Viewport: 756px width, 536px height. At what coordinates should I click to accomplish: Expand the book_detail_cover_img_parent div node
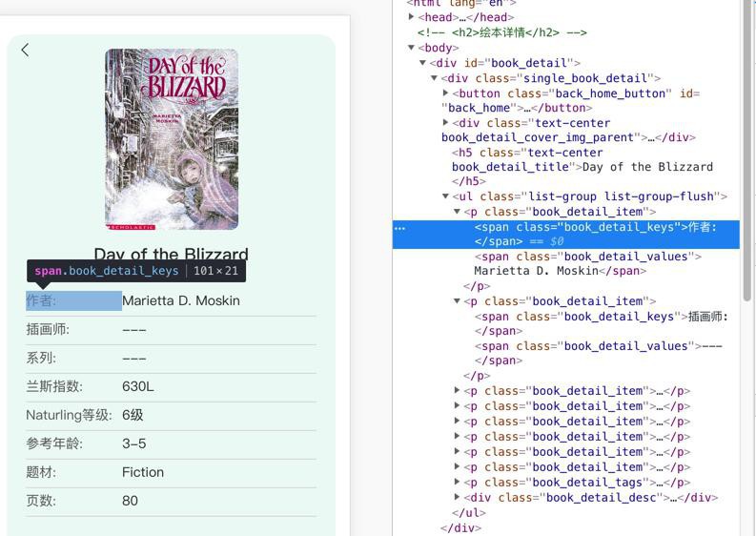(x=445, y=122)
